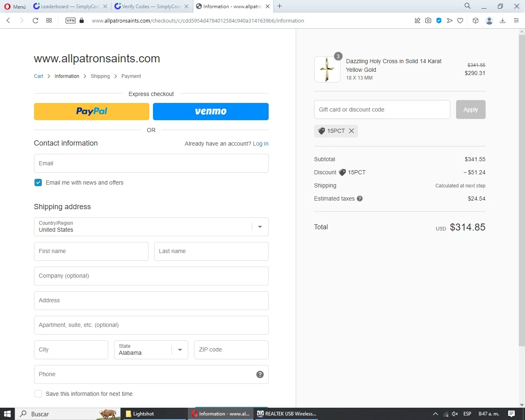Open the easy setup sliders icon
525x420 pixels.
point(516,21)
